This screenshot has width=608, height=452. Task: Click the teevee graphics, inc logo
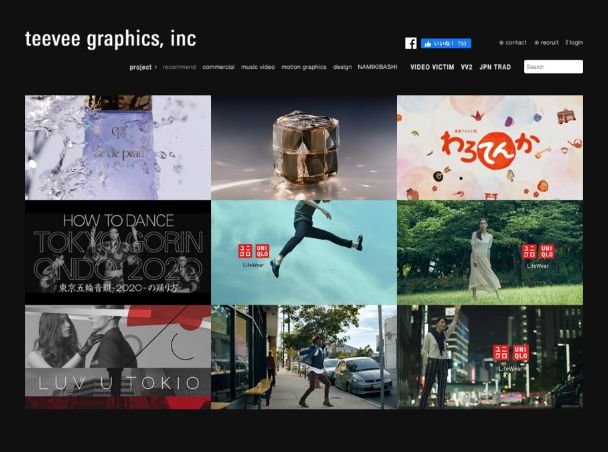point(111,39)
